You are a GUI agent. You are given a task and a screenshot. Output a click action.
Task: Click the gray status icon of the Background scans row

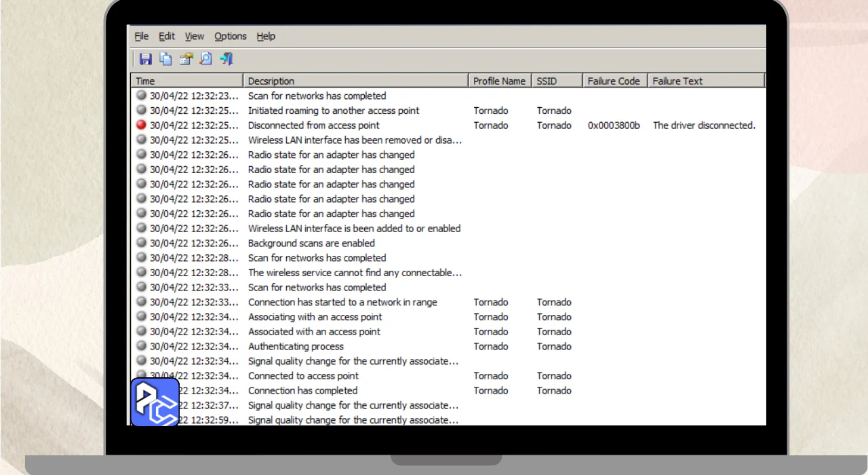coord(141,243)
